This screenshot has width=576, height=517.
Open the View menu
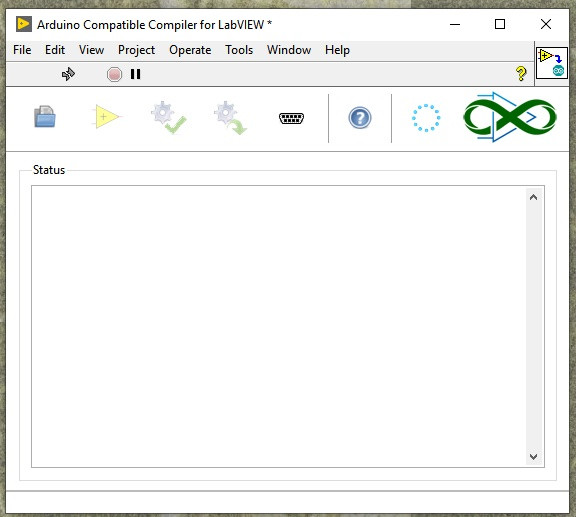tap(91, 50)
